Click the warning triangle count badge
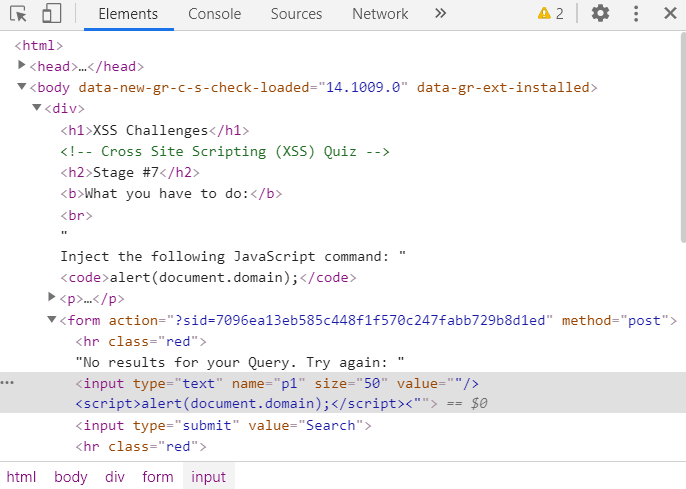Image resolution: width=686 pixels, height=489 pixels. (550, 14)
